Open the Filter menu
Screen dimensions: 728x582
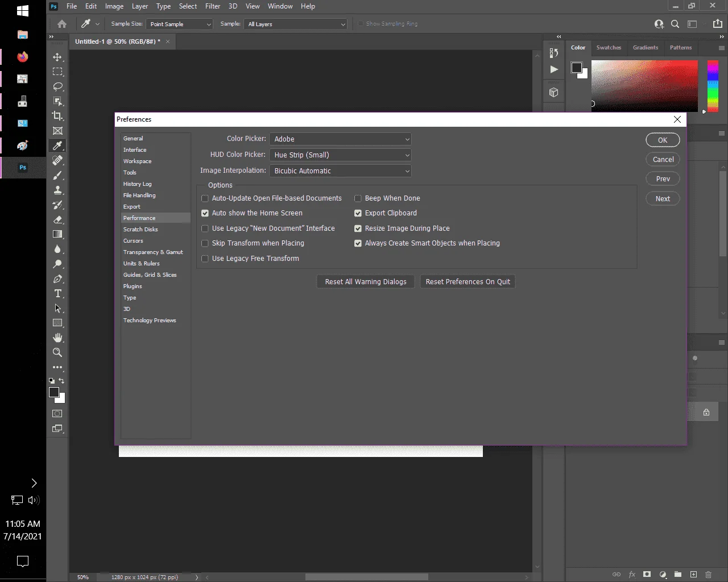213,6
